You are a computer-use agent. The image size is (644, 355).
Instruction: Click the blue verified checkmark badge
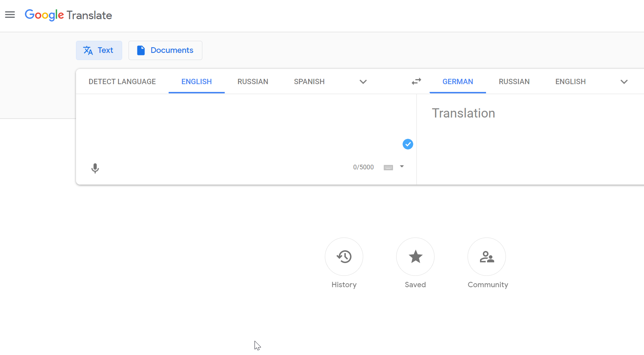click(x=408, y=144)
